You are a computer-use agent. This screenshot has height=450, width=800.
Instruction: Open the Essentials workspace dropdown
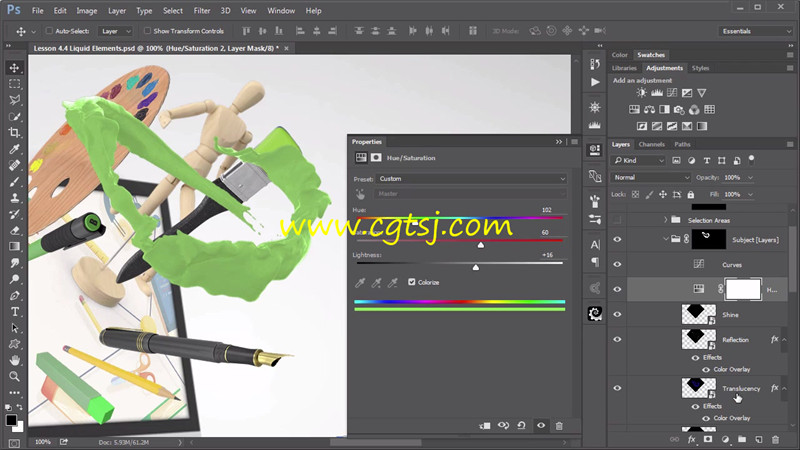(x=756, y=31)
